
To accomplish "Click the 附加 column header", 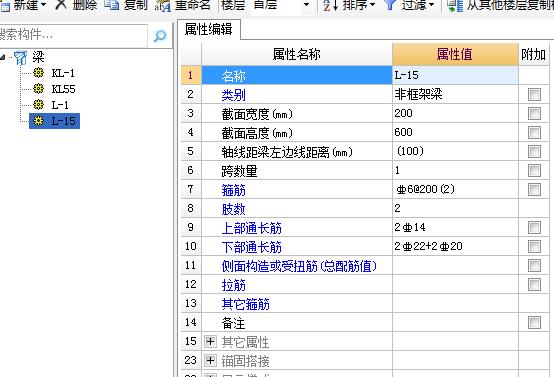I will 534,54.
